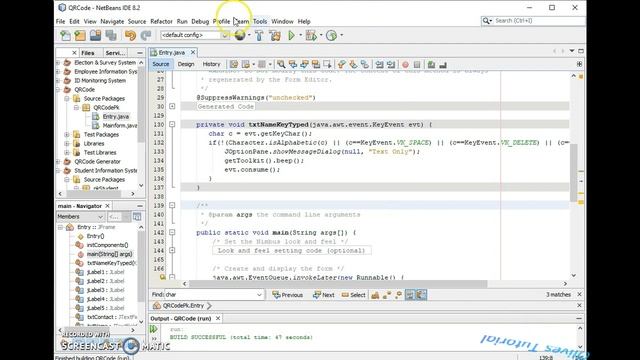
Task: Switch to the Design view tab
Action: pos(186,64)
